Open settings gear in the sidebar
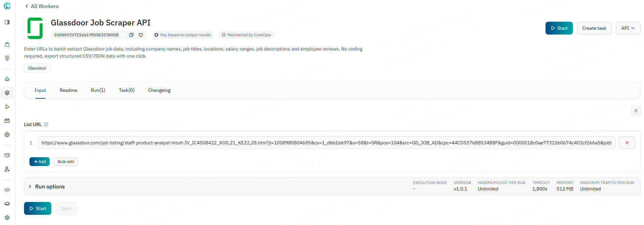This screenshot has height=225, width=644. [x=7, y=218]
